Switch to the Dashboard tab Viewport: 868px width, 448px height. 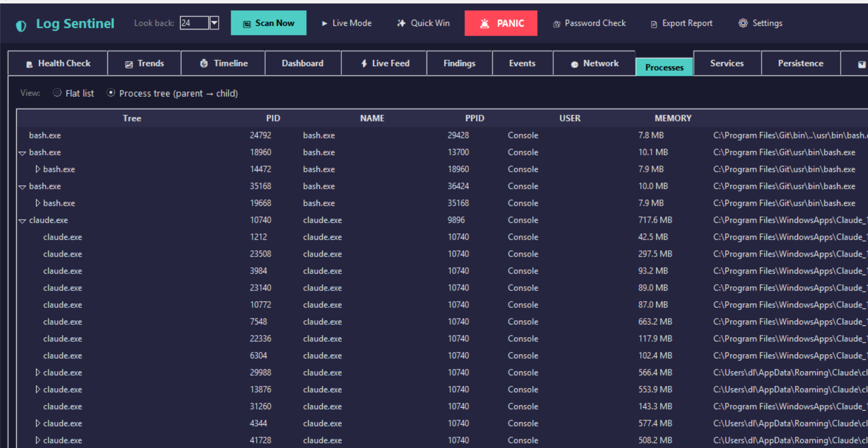[303, 63]
